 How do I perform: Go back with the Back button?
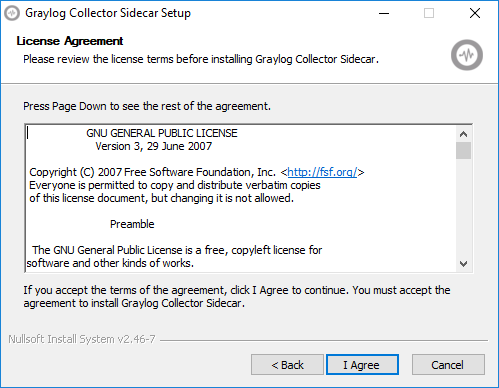coord(287,365)
